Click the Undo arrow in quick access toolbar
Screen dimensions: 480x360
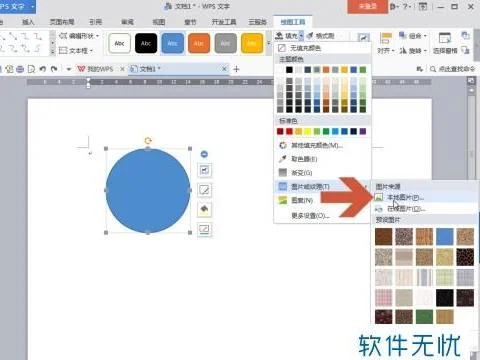click(x=43, y=69)
